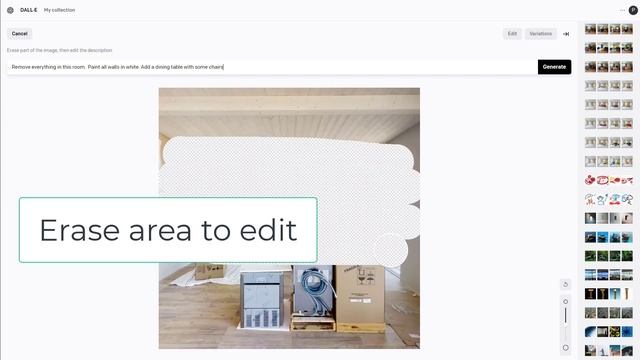Cancel the current edit
The width and height of the screenshot is (640, 360).
(20, 34)
